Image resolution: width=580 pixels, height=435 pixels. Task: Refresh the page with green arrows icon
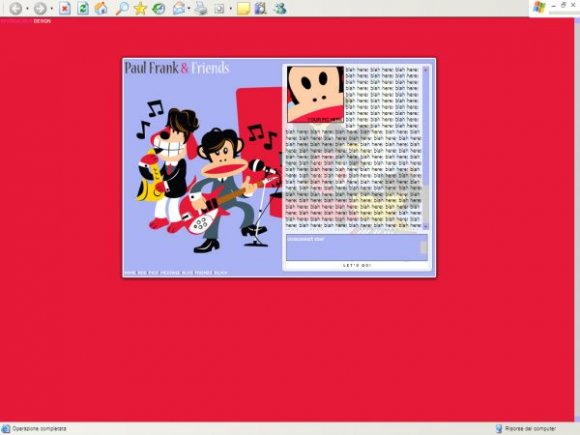pyautogui.click(x=82, y=8)
